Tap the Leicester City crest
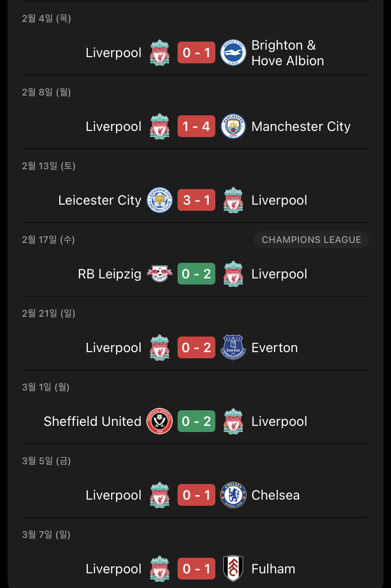 [x=160, y=200]
